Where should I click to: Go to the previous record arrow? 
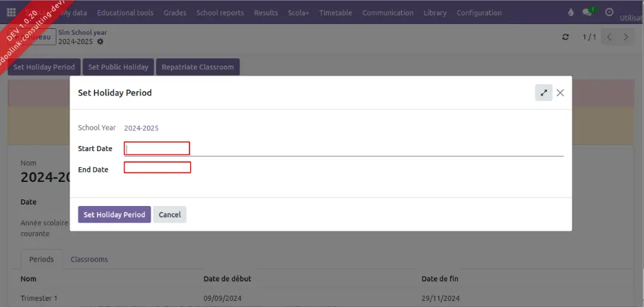(609, 37)
